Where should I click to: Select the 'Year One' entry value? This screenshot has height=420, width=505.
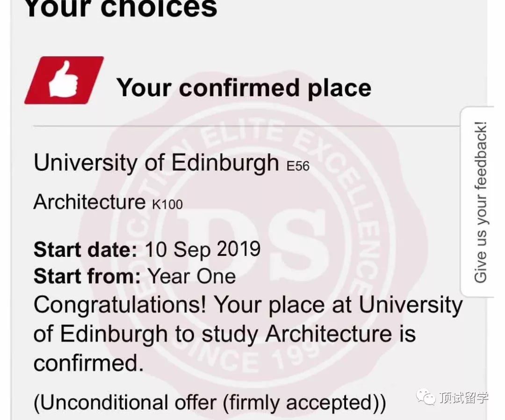[x=192, y=276]
